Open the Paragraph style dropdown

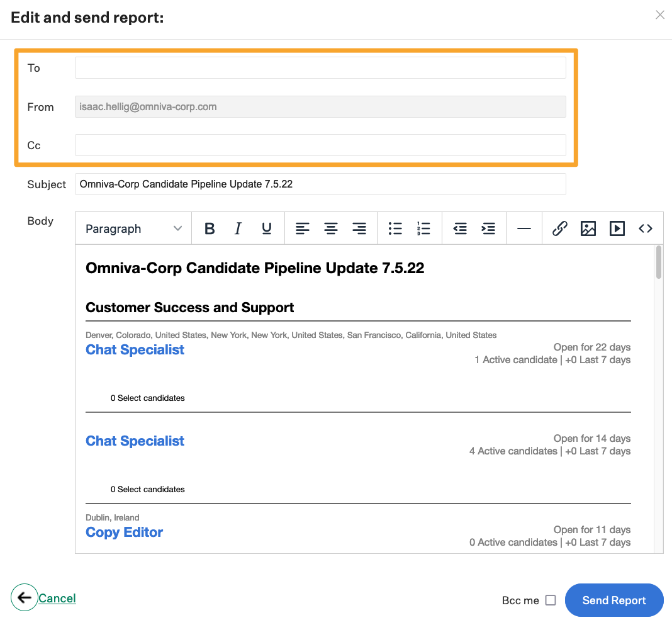point(134,228)
